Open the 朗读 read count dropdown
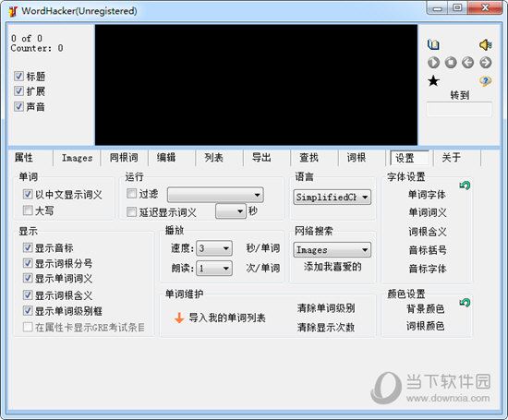Screen dimensions: 508x420 pos(214,268)
